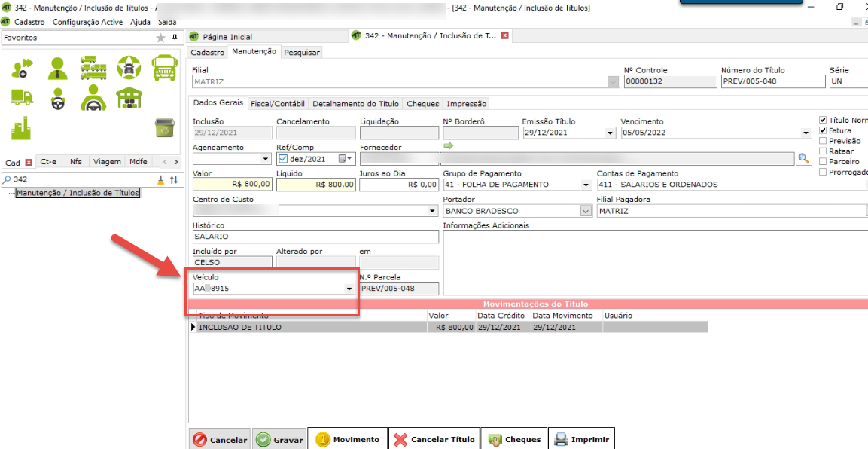This screenshot has width=868, height=449.
Task: Click the Gravar button
Action: tap(279, 440)
